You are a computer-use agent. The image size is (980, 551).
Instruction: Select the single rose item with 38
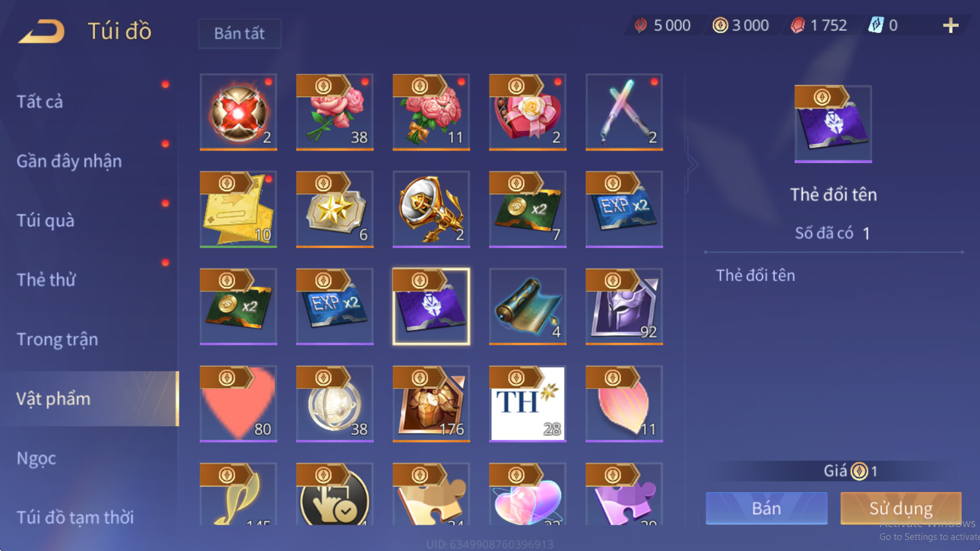tap(334, 111)
